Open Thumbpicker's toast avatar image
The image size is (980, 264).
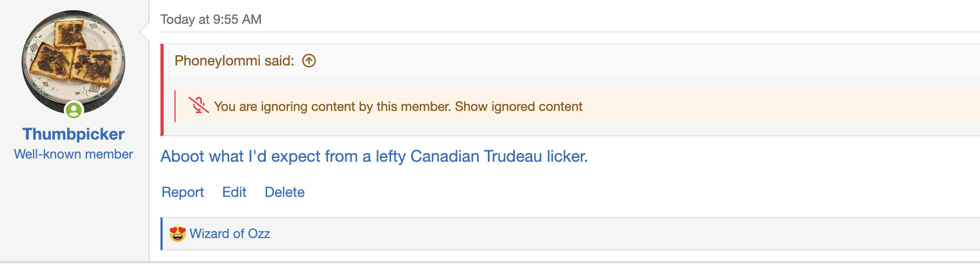pos(73,61)
